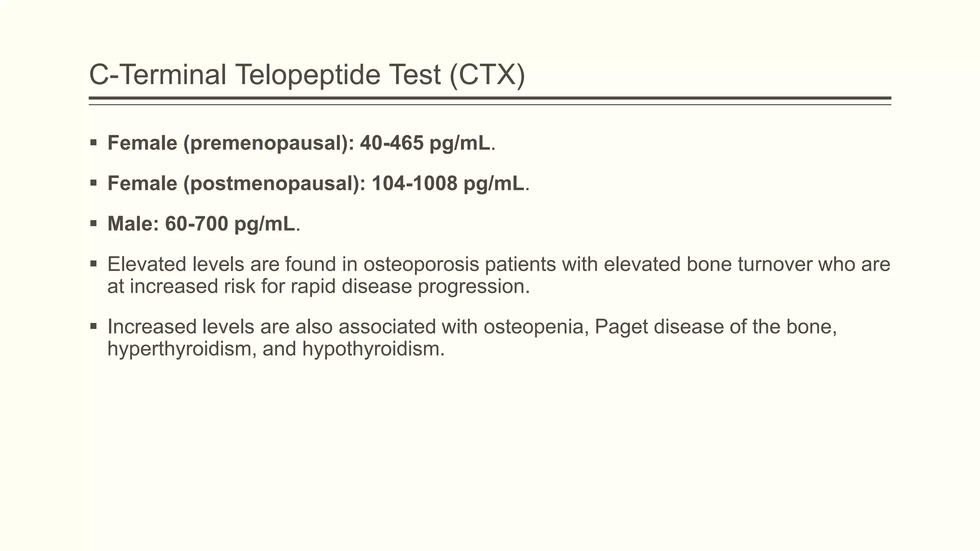980x551 pixels.
Task: Click the slide title C-Terminal Telopeptide Test (CTX)
Action: [307, 75]
